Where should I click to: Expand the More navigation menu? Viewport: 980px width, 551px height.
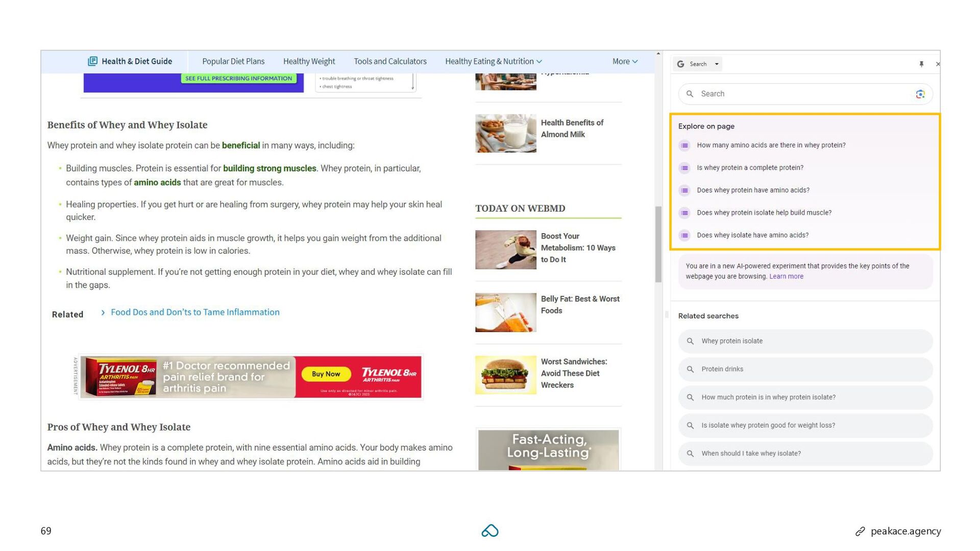625,61
